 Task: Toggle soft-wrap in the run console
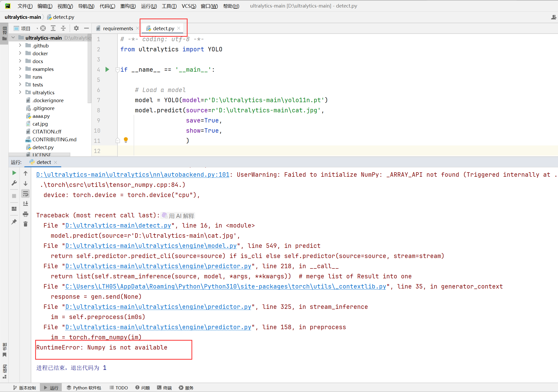coord(25,193)
